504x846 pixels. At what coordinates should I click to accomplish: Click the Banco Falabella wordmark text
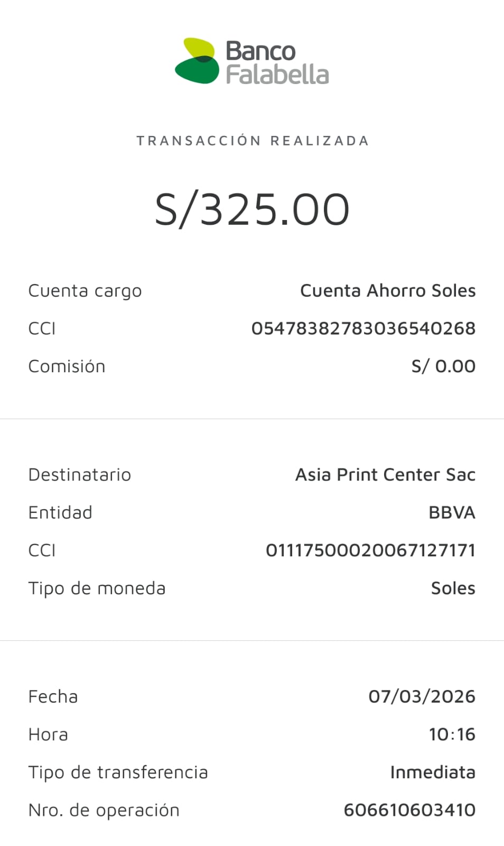click(277, 63)
